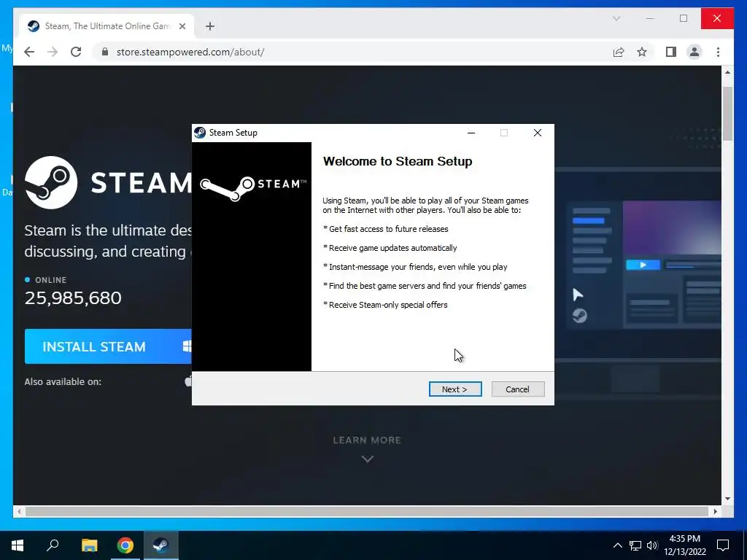
Task: Open Chrome three-dot menu
Action: pos(718,52)
